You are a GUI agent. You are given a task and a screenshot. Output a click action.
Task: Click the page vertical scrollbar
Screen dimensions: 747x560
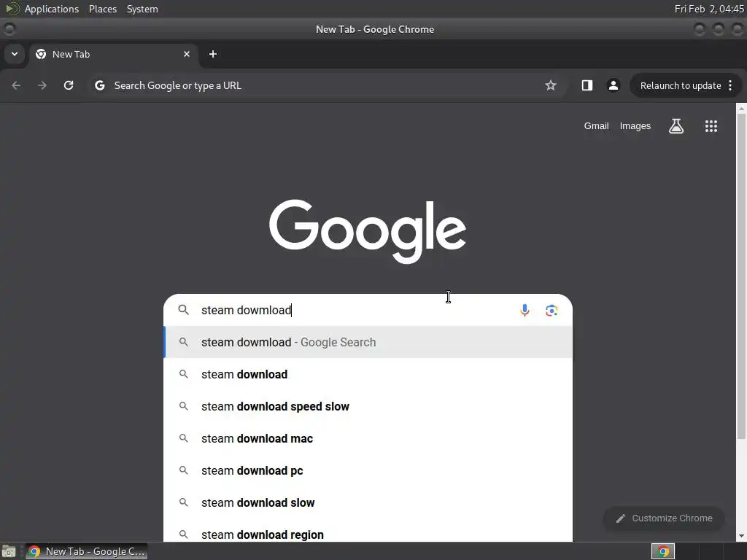coord(741,276)
